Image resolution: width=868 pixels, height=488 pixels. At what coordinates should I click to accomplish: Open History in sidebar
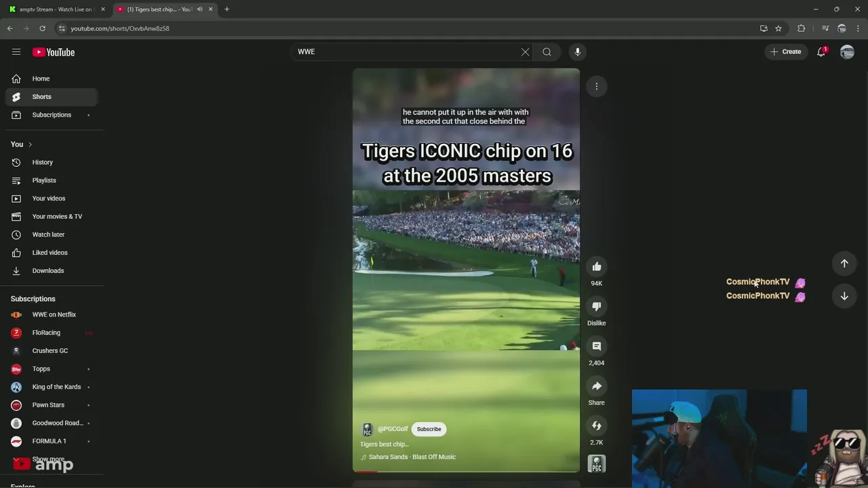[52, 163]
